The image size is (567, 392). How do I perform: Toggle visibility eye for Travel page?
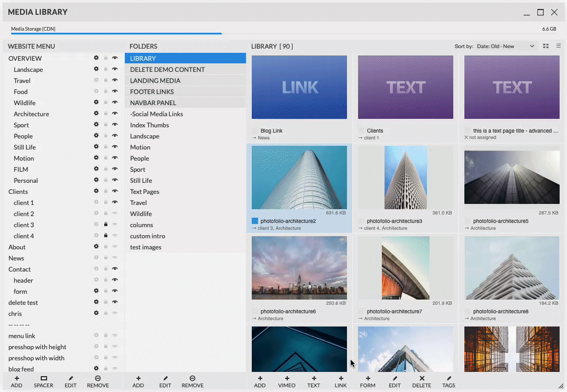(115, 80)
